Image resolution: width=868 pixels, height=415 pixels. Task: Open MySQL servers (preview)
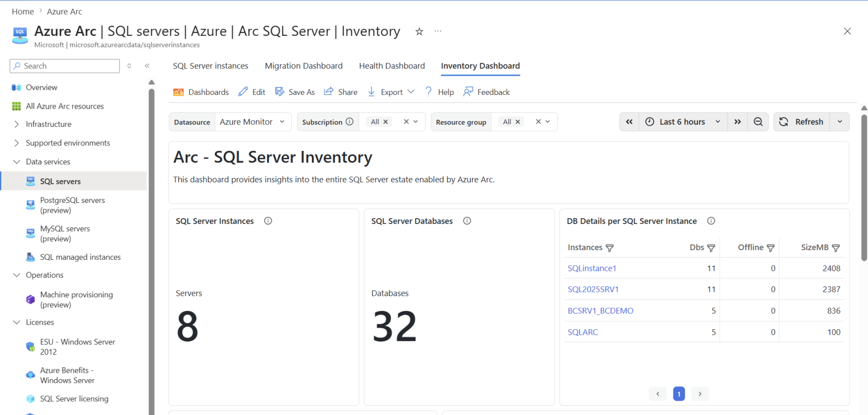(x=65, y=234)
